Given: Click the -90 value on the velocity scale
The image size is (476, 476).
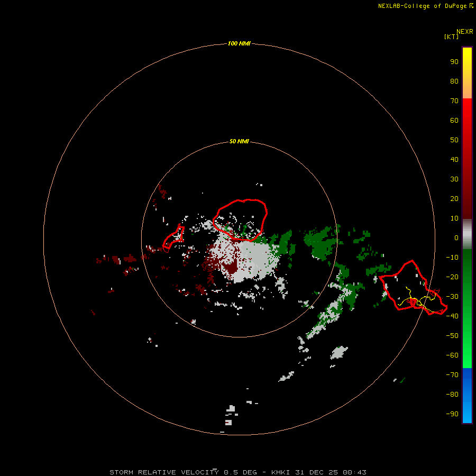Looking at the screenshot, I should tap(452, 414).
